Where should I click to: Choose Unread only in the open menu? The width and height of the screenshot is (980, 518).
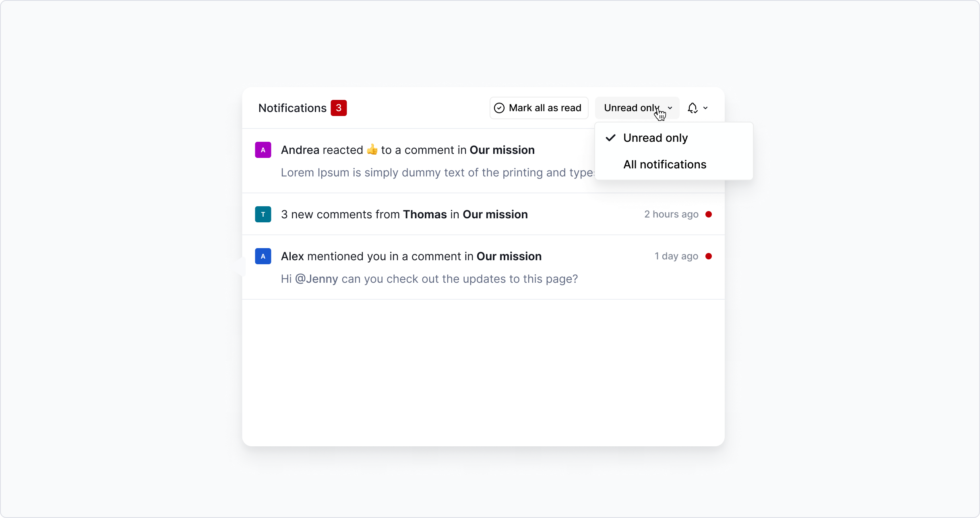(x=655, y=138)
